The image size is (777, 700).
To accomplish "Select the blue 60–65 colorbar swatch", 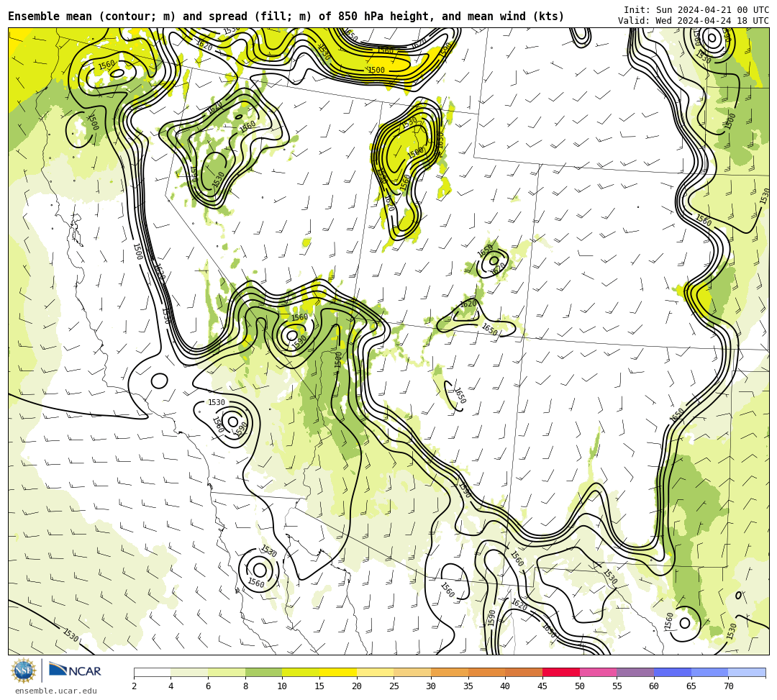I will click(x=673, y=672).
